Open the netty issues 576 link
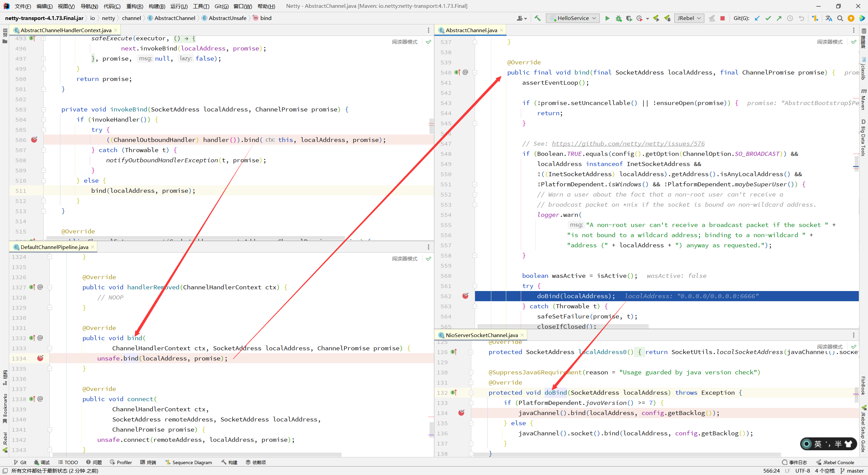The height and width of the screenshot is (475, 868). point(628,144)
